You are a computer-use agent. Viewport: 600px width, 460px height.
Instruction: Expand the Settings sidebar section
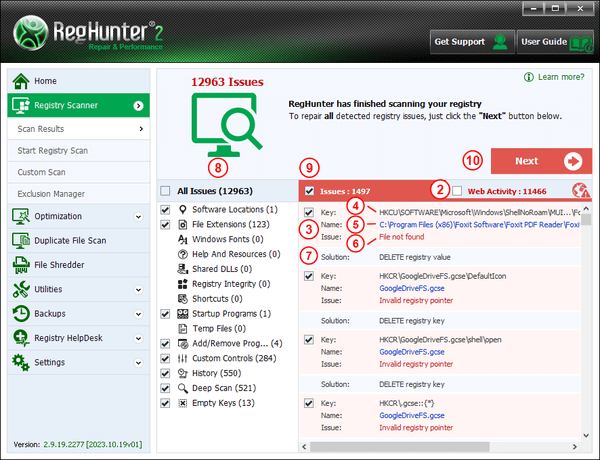click(138, 363)
